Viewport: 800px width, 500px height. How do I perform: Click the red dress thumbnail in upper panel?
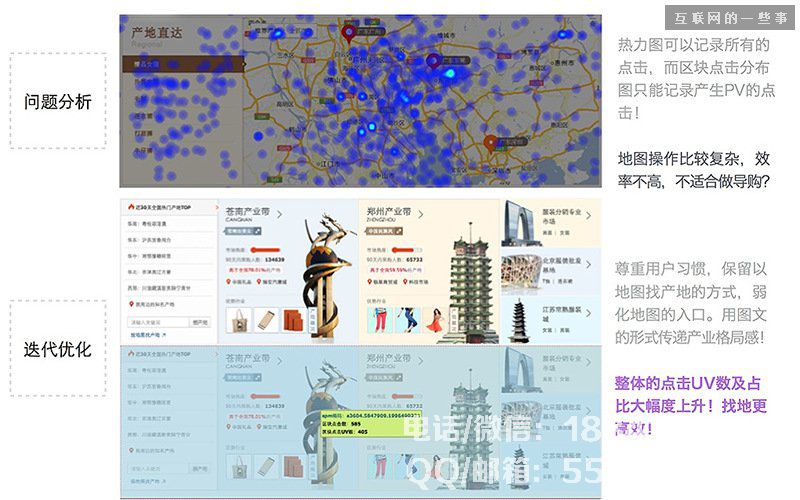click(x=434, y=320)
